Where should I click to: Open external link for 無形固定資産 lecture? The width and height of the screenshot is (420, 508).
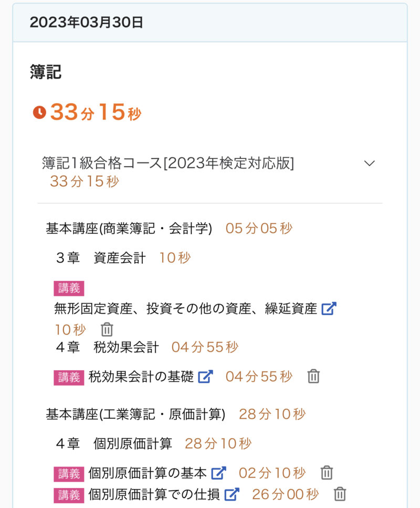329,309
